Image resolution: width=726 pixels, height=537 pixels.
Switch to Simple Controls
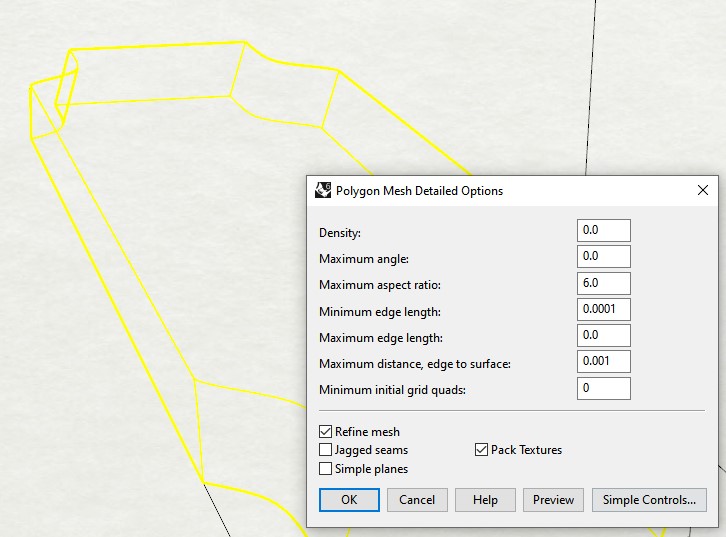[649, 500]
